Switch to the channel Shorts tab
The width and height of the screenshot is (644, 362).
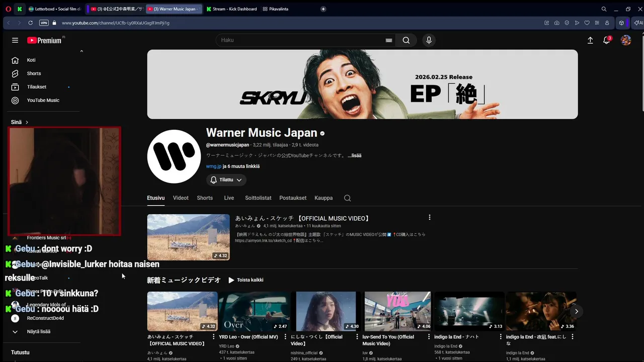[205, 198]
